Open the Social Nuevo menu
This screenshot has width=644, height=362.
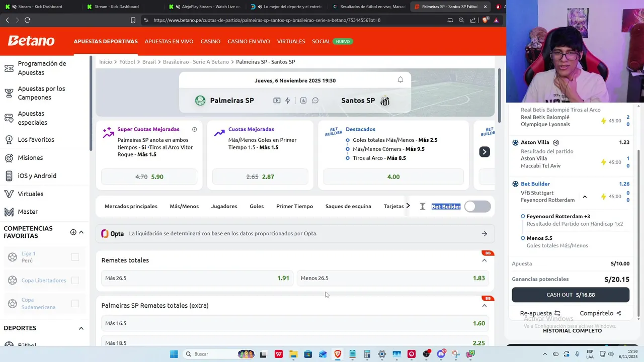[x=332, y=41]
